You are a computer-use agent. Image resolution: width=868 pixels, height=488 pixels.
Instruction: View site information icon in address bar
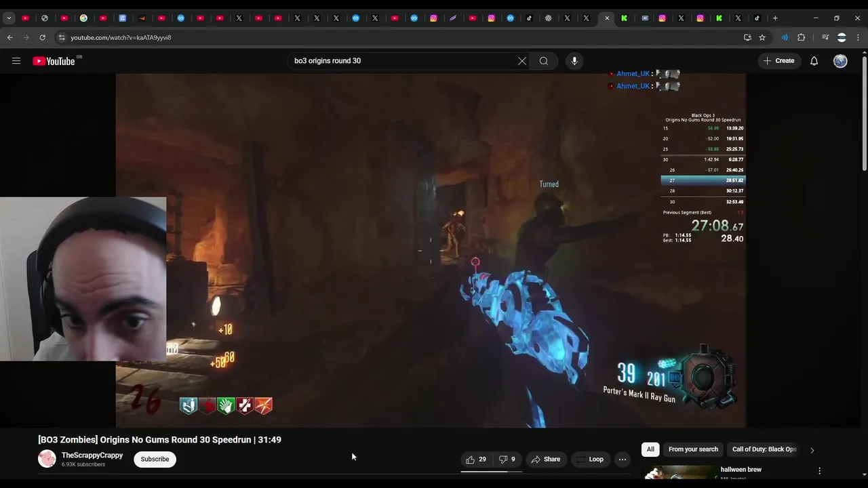tap(62, 38)
